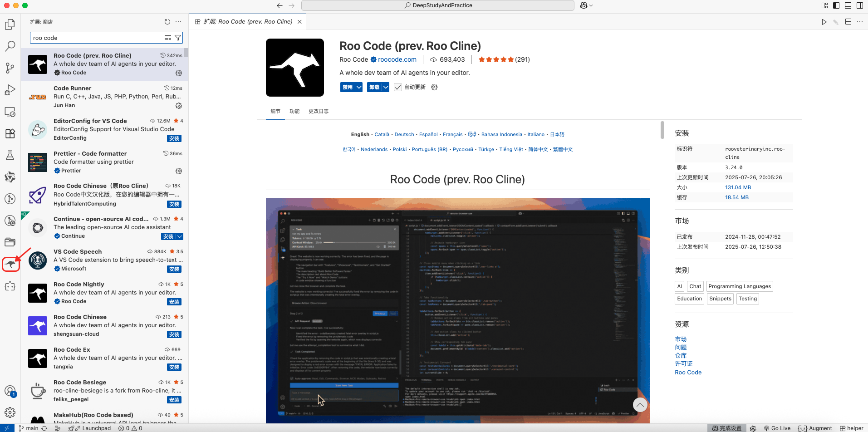Open Remote Explorer view in activity bar

tap(10, 112)
